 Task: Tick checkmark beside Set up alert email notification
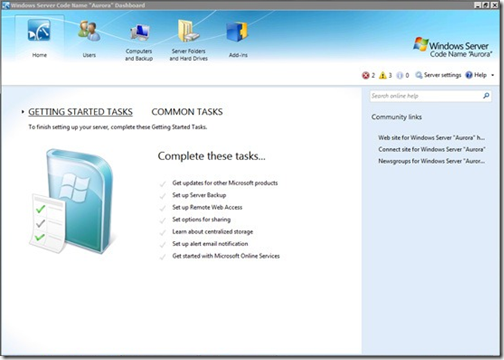tap(163, 245)
